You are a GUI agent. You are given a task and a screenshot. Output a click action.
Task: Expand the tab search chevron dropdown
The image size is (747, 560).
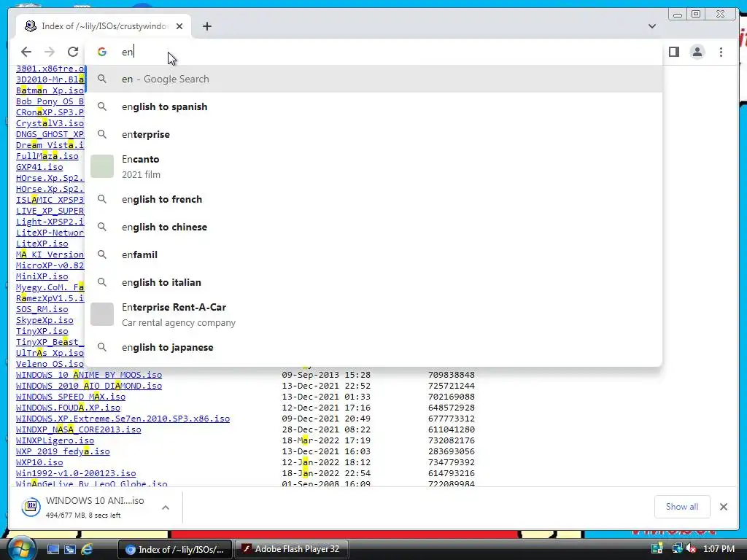651,26
